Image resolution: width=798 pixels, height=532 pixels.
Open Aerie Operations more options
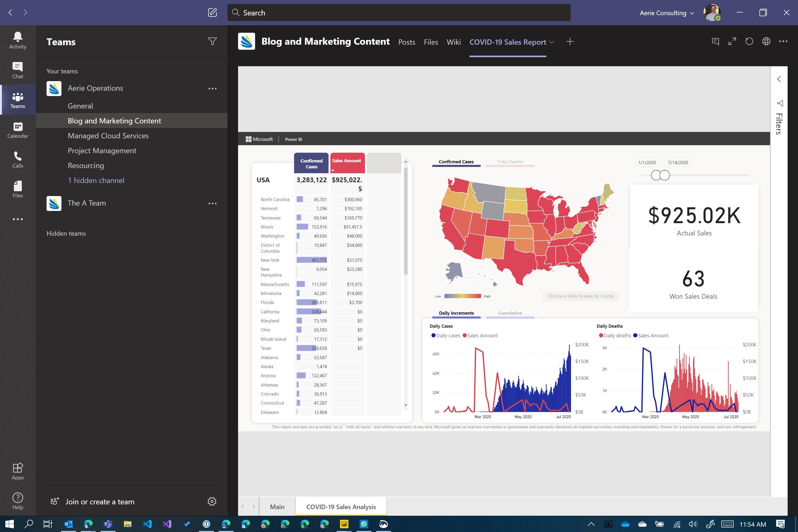(212, 89)
